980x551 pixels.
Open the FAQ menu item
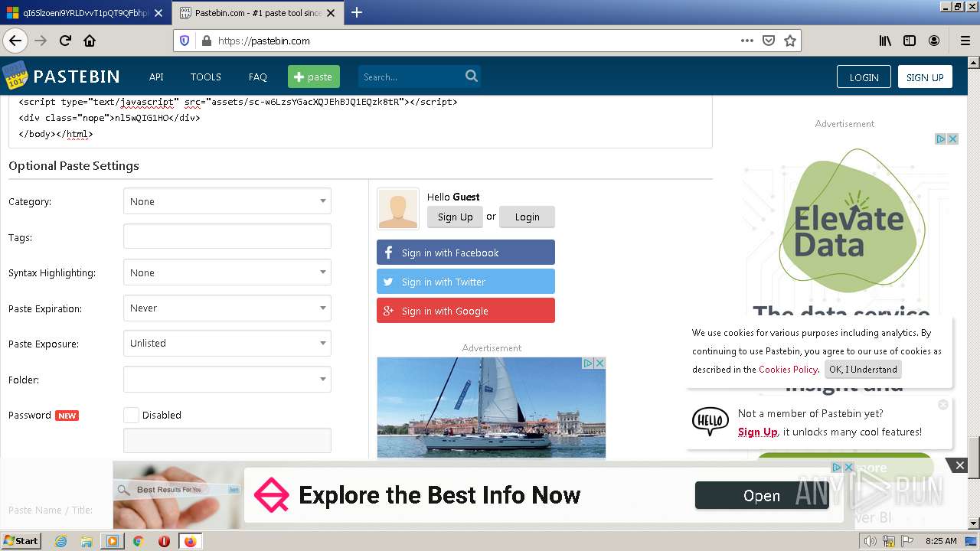coord(258,77)
